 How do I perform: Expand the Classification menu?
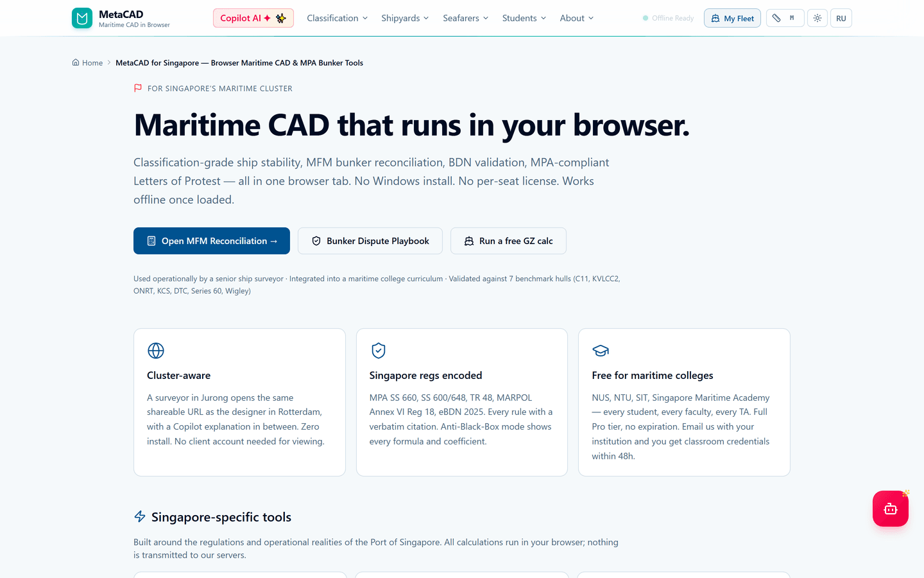pyautogui.click(x=338, y=18)
